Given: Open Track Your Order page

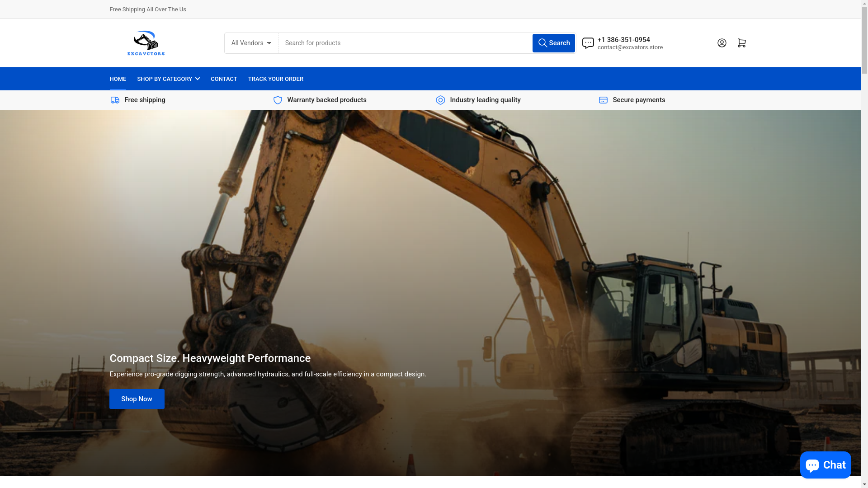Looking at the screenshot, I should tap(275, 79).
